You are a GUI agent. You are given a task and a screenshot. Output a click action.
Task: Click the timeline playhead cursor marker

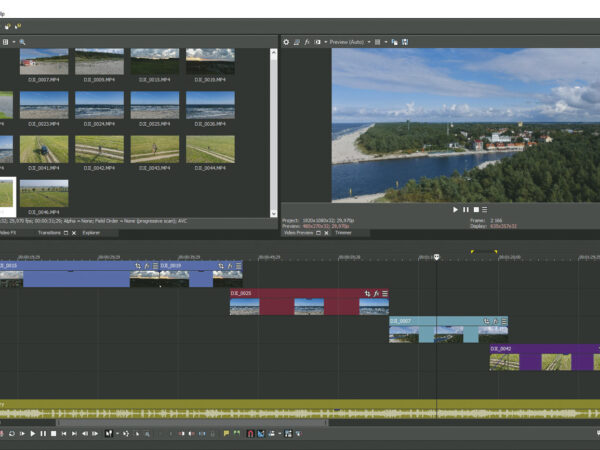point(436,257)
